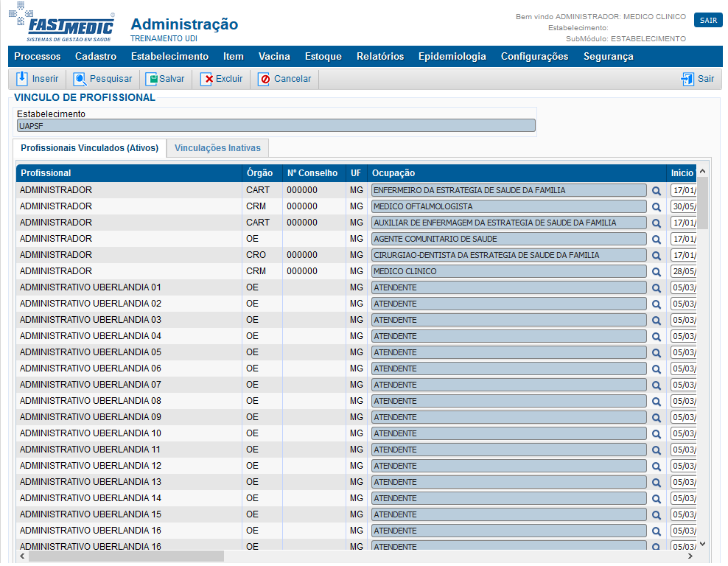Click the MEDICO OFTALMOLOGISTA occupation field
Viewport: 728px width, 566px height.
509,206
